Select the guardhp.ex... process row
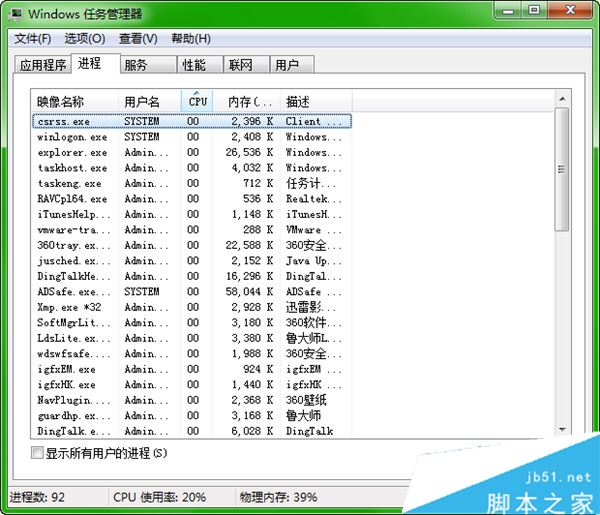Image resolution: width=600 pixels, height=515 pixels. coord(192,416)
